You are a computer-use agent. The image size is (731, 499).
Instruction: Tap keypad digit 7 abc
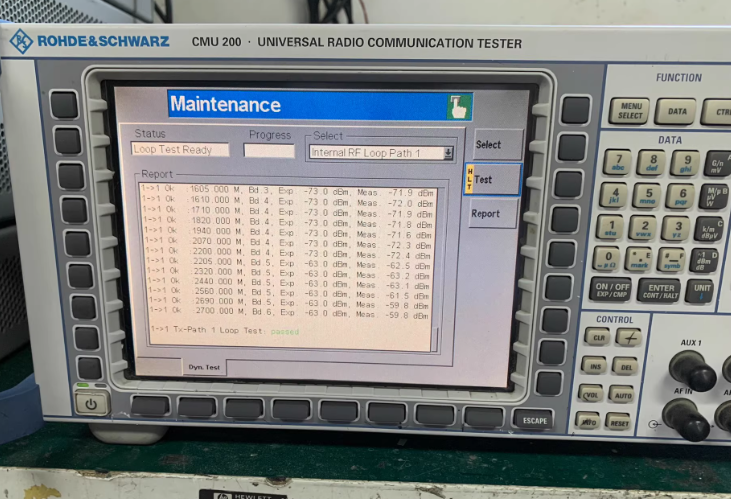[617, 162]
